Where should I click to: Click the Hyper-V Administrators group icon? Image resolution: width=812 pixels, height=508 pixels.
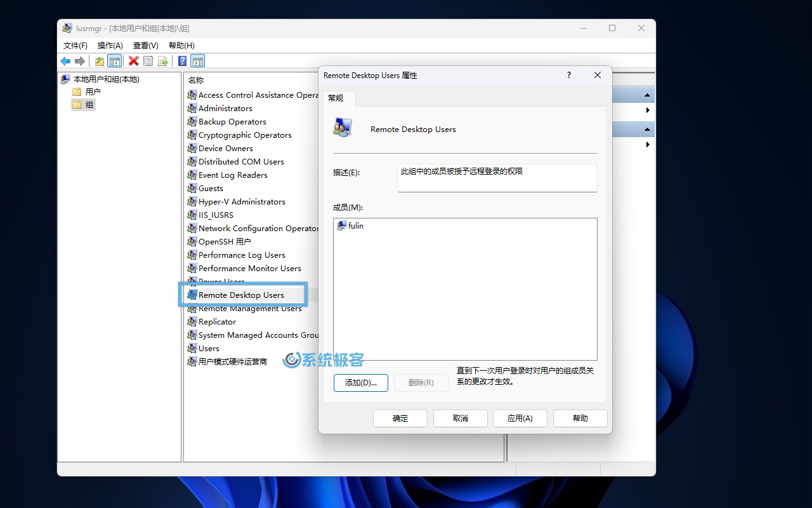point(192,201)
